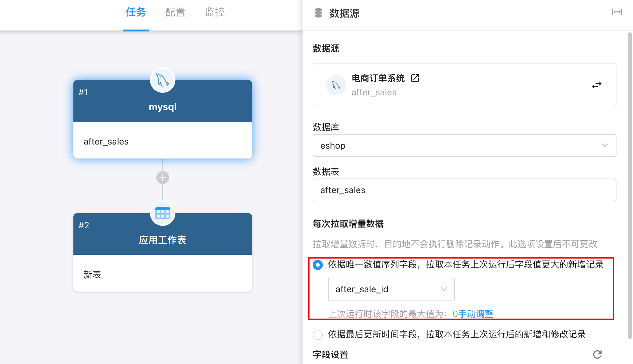The image size is (633, 364).
Task: Select the unique numeric sequence field option
Action: 317,265
